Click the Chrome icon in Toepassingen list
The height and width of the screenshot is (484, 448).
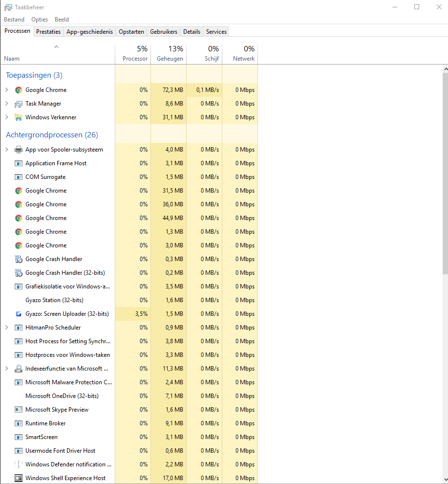pyautogui.click(x=19, y=90)
